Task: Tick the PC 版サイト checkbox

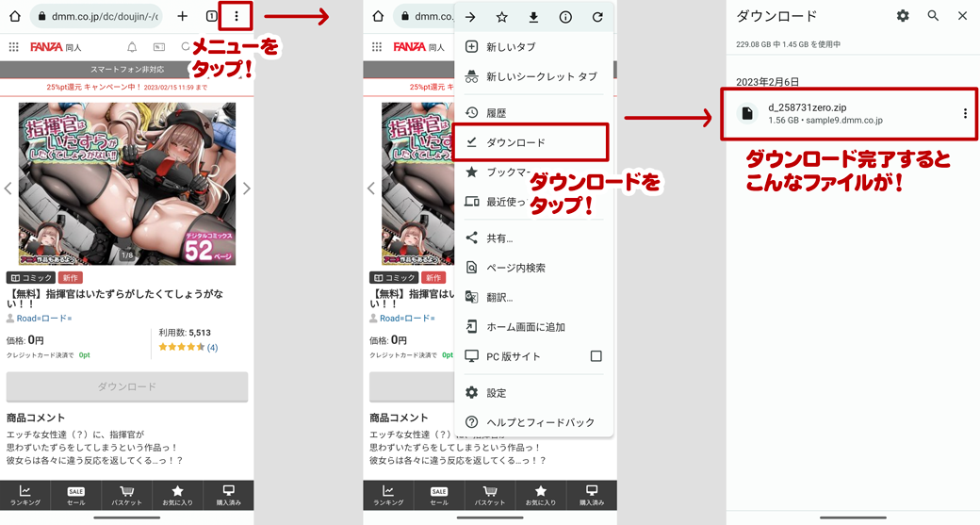Action: 596,356
